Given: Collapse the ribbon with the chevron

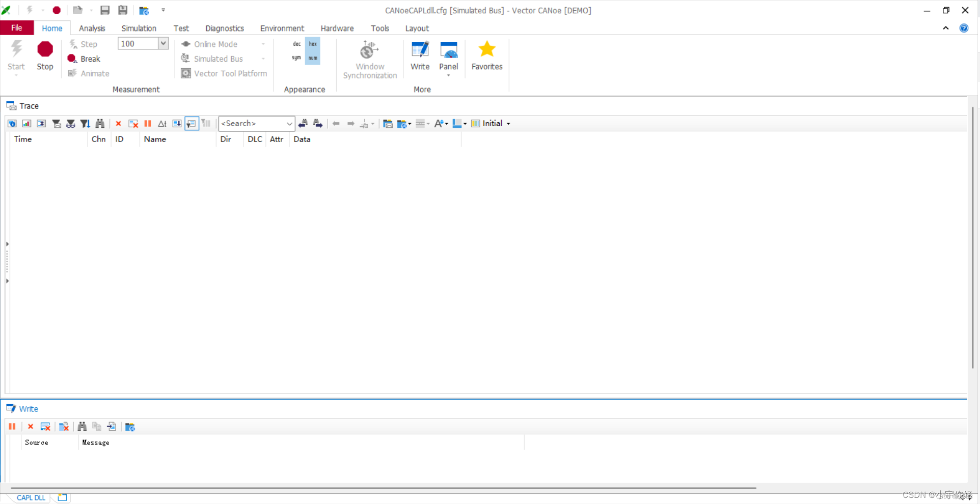Looking at the screenshot, I should [946, 28].
